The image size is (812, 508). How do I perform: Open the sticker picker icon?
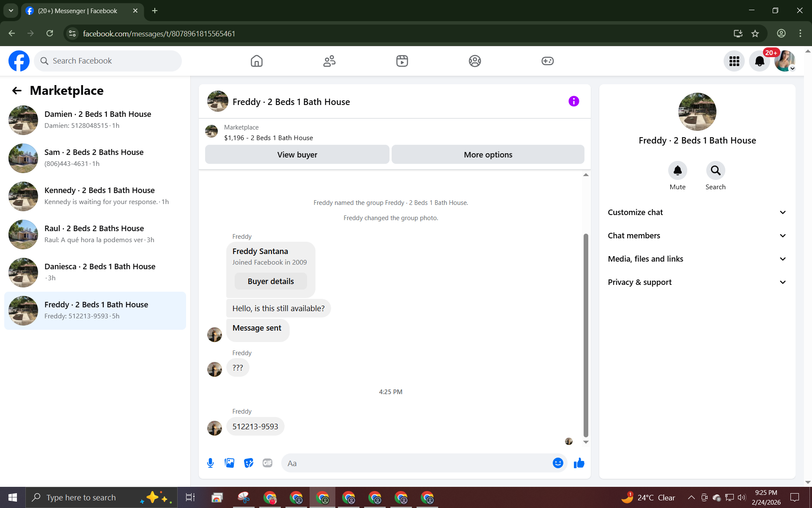click(x=249, y=463)
